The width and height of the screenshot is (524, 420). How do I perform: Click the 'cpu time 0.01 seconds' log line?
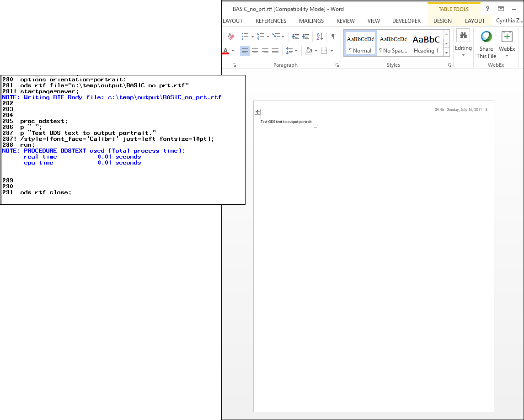click(82, 163)
